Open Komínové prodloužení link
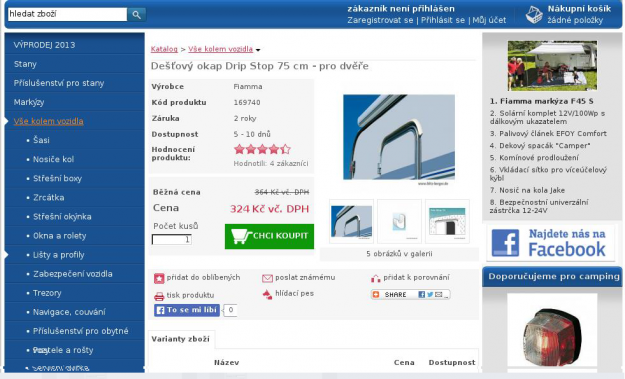The height and width of the screenshot is (379, 625). click(534, 158)
